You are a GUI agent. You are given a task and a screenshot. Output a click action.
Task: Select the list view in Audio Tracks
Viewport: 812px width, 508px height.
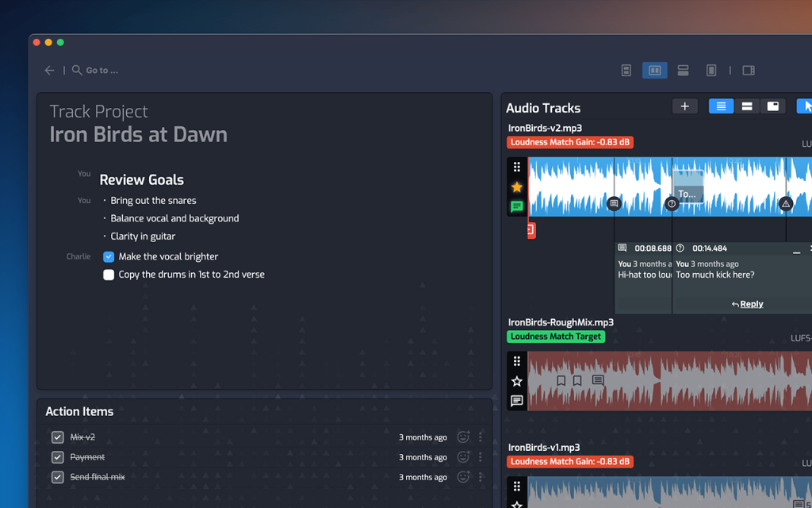721,106
